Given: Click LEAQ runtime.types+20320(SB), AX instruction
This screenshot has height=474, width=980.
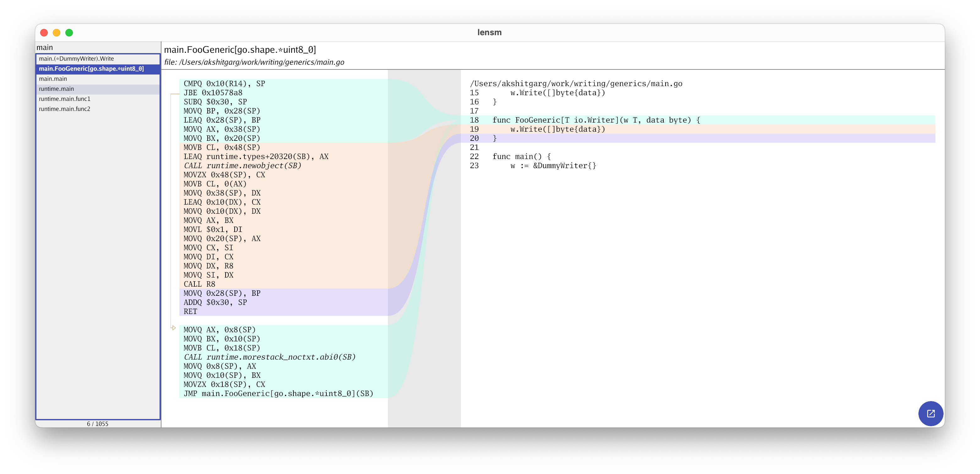Looking at the screenshot, I should [256, 157].
